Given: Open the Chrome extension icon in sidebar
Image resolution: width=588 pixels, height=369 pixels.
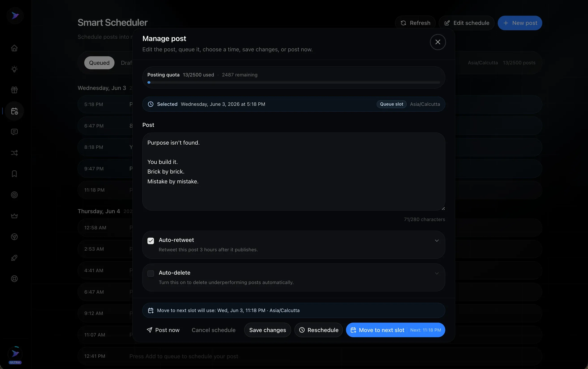Looking at the screenshot, I should [14, 237].
